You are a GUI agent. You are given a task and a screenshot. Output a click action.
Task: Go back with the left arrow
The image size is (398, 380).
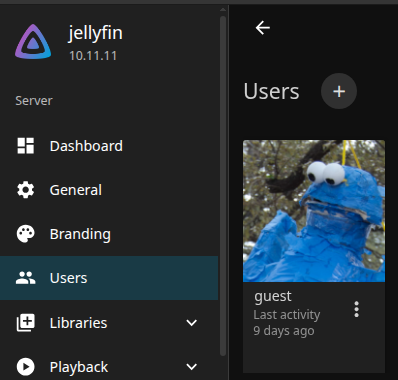pyautogui.click(x=263, y=28)
